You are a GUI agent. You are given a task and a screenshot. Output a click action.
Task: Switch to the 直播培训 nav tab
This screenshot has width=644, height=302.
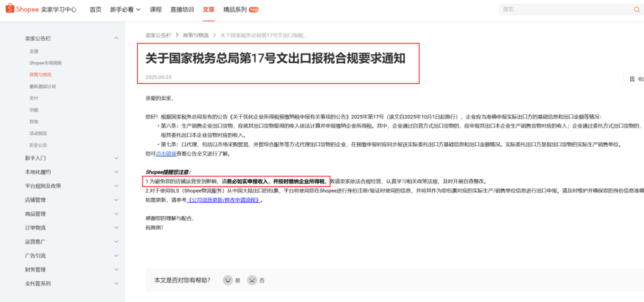(x=181, y=10)
